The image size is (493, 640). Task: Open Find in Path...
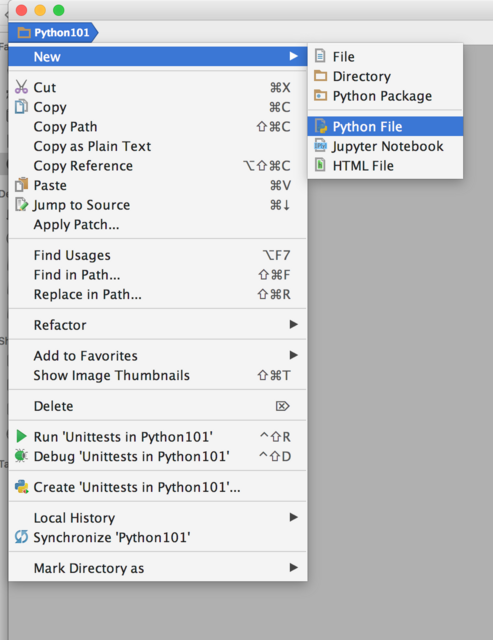pyautogui.click(x=158, y=275)
